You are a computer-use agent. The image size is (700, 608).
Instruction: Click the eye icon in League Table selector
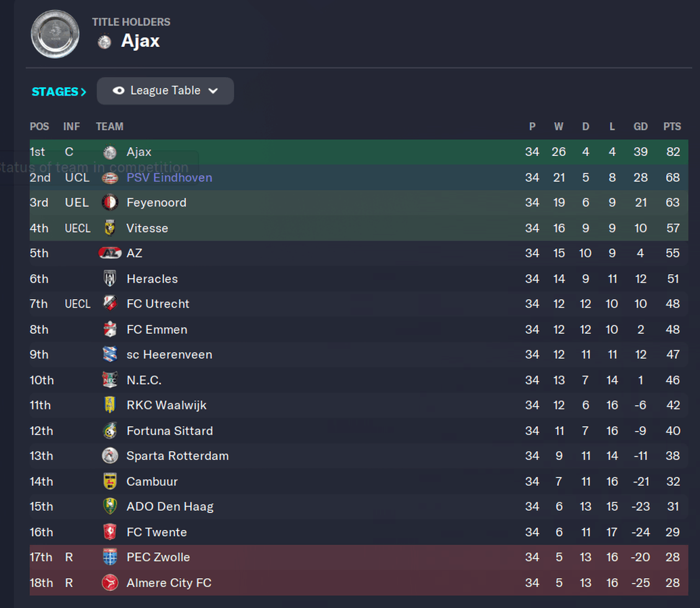click(118, 91)
